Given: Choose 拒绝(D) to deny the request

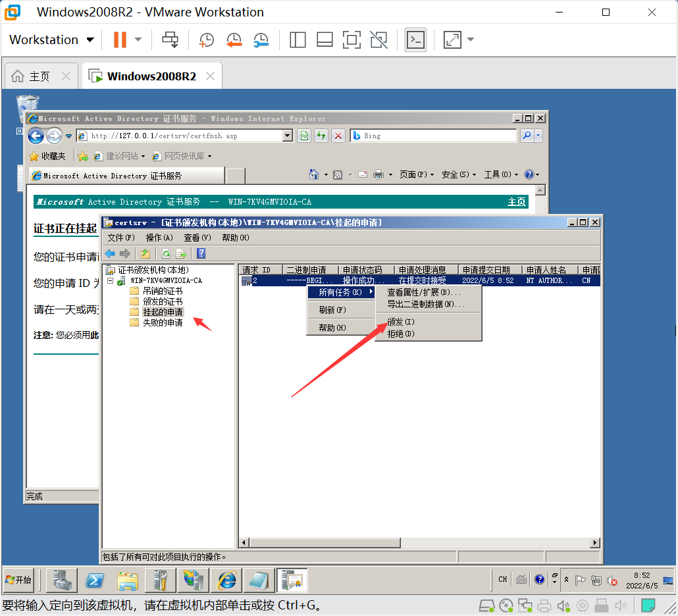Looking at the screenshot, I should coord(401,334).
